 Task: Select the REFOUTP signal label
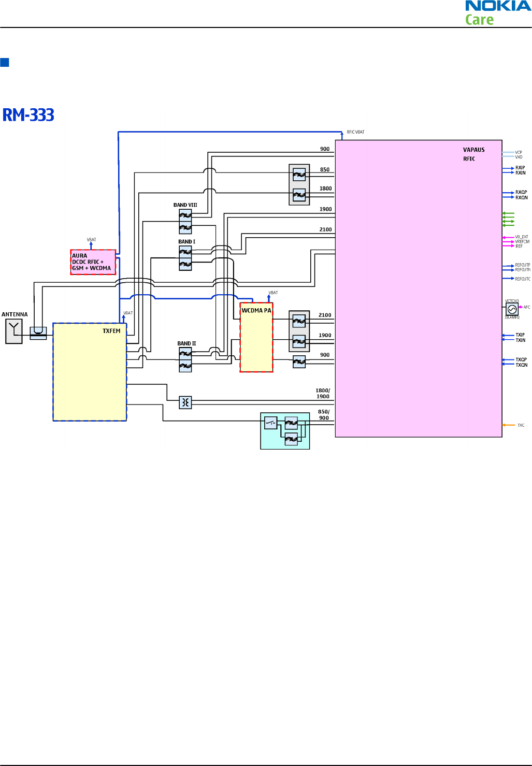(523, 265)
